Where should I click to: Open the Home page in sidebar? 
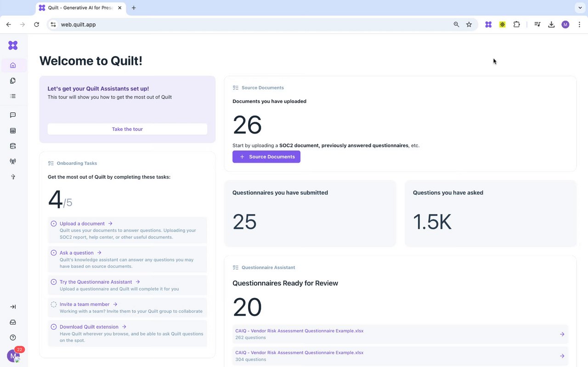coord(13,65)
